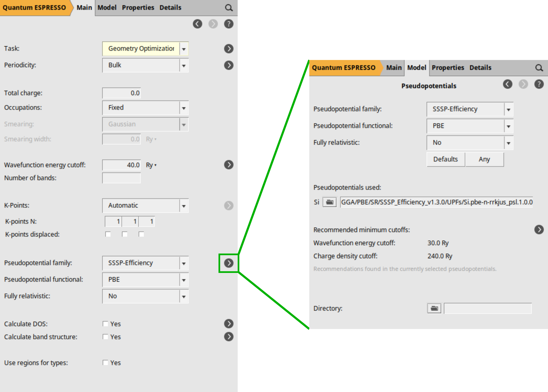The image size is (548, 392).
Task: Toggle Use regions for types checkbox
Action: (x=105, y=363)
